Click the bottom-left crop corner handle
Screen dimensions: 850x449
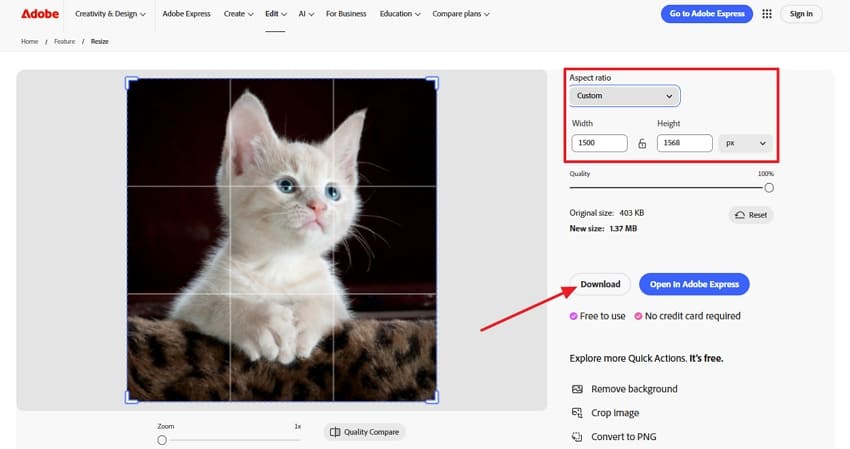(x=131, y=398)
